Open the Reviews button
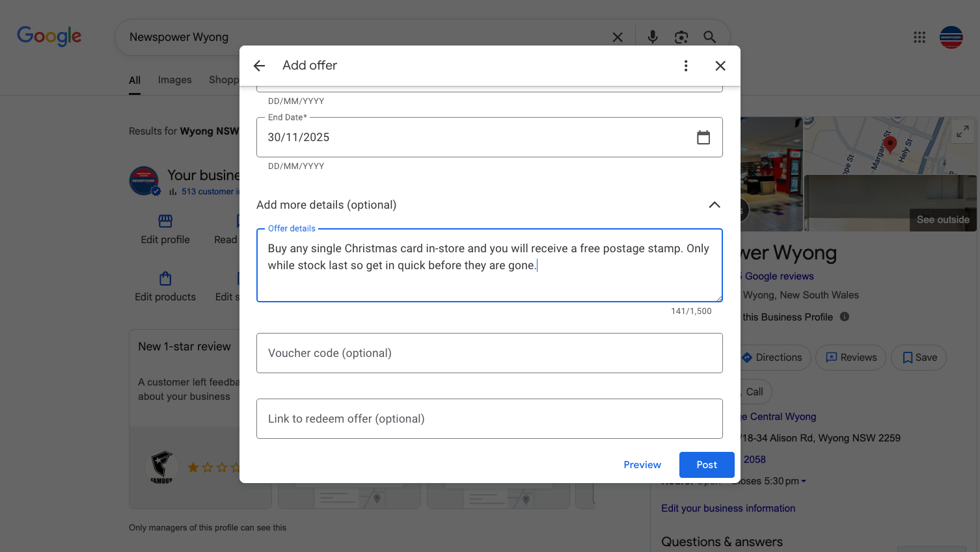Image resolution: width=980 pixels, height=552 pixels. point(851,358)
